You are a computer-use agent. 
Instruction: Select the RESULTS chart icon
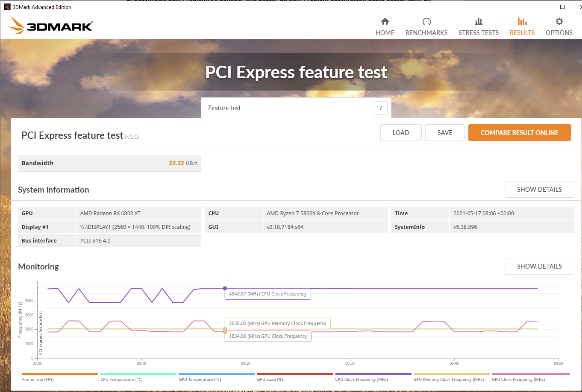click(522, 21)
